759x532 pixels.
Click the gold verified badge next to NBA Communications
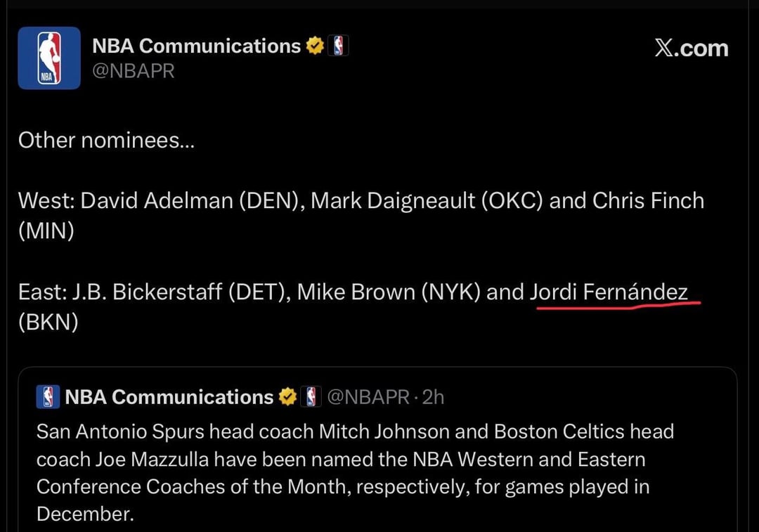tap(315, 45)
